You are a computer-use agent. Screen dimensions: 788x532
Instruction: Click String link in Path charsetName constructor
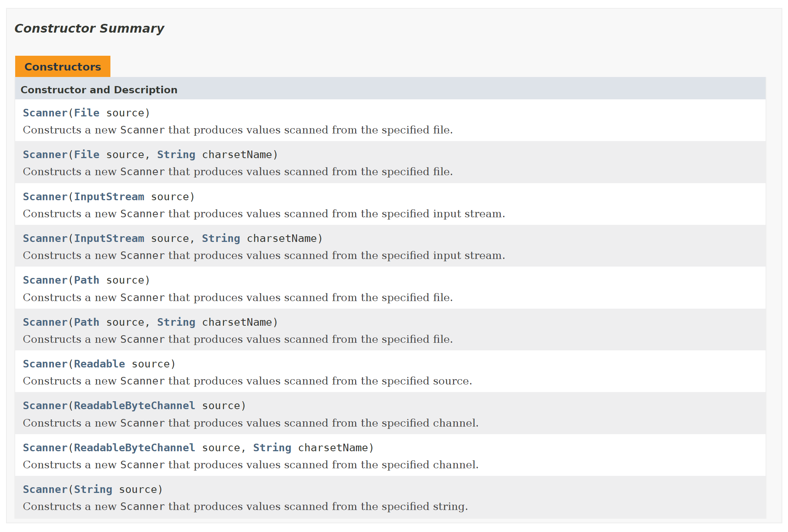(x=176, y=322)
